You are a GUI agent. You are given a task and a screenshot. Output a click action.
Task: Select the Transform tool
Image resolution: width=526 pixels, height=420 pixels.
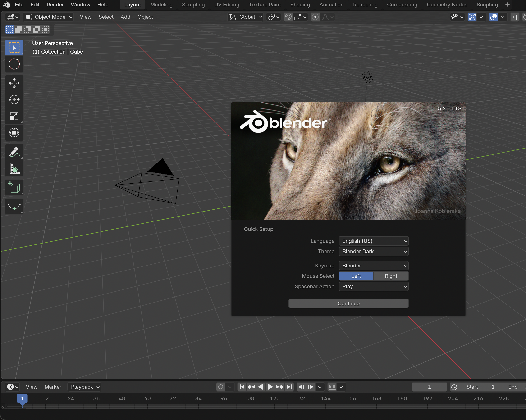coord(14,133)
